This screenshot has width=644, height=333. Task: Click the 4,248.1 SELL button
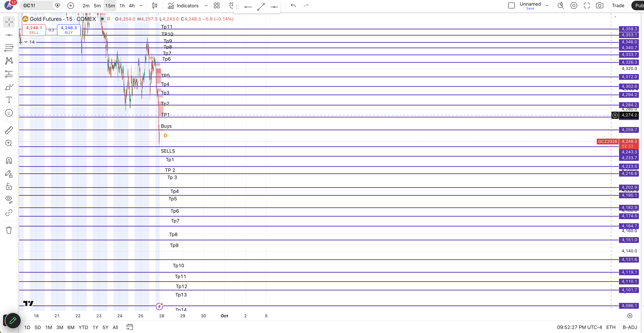pyautogui.click(x=34, y=30)
